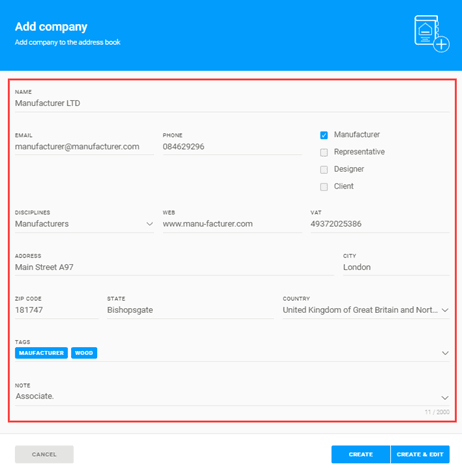This screenshot has height=471, width=462.
Task: Select the MAUFACTURER tag chip
Action: 41,353
